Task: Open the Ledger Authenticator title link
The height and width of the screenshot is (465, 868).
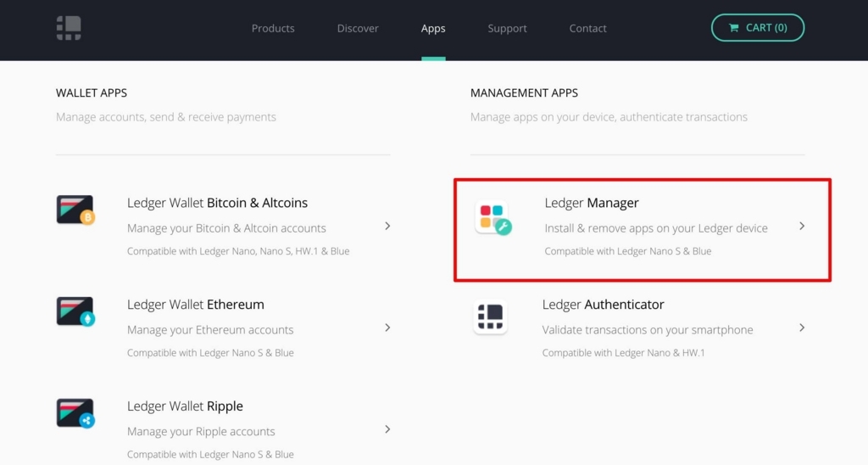Action: (x=603, y=305)
